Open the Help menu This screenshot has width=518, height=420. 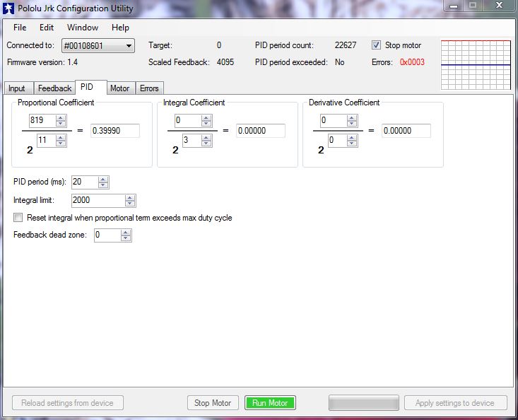[120, 28]
